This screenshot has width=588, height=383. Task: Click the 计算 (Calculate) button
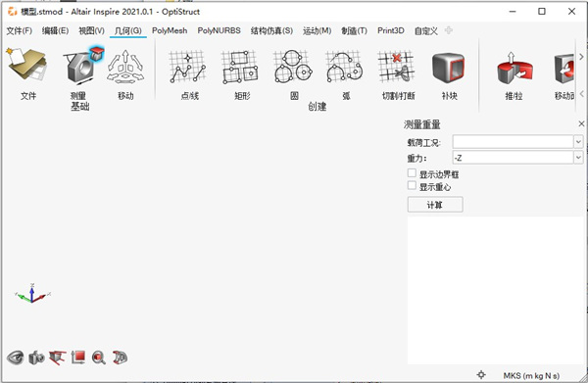435,205
